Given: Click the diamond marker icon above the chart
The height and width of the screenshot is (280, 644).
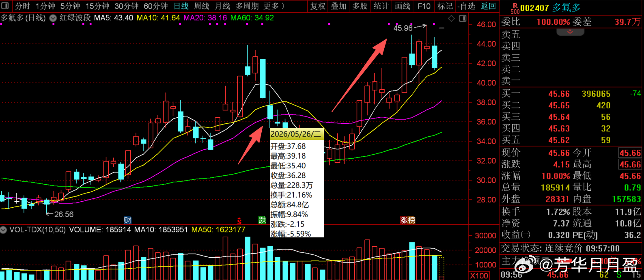Looking at the screenshot, I should [x=451, y=19].
